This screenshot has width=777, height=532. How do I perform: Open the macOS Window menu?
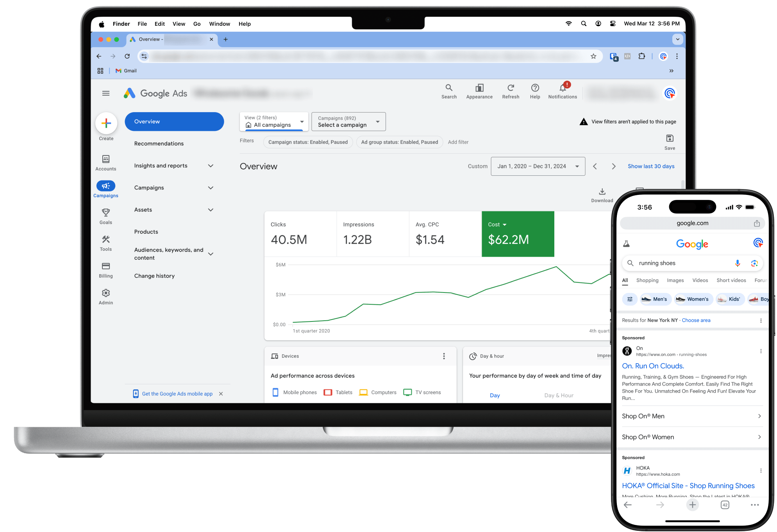click(x=220, y=24)
